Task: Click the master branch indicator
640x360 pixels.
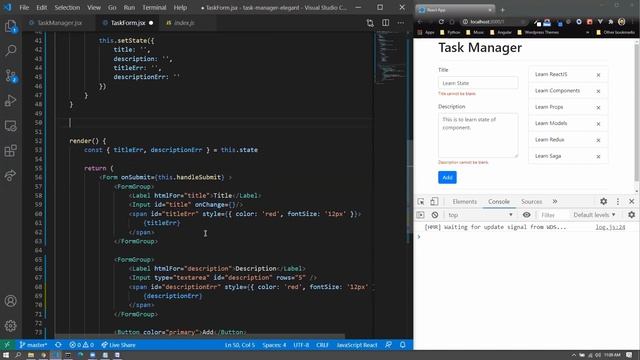Action: pos(33,345)
